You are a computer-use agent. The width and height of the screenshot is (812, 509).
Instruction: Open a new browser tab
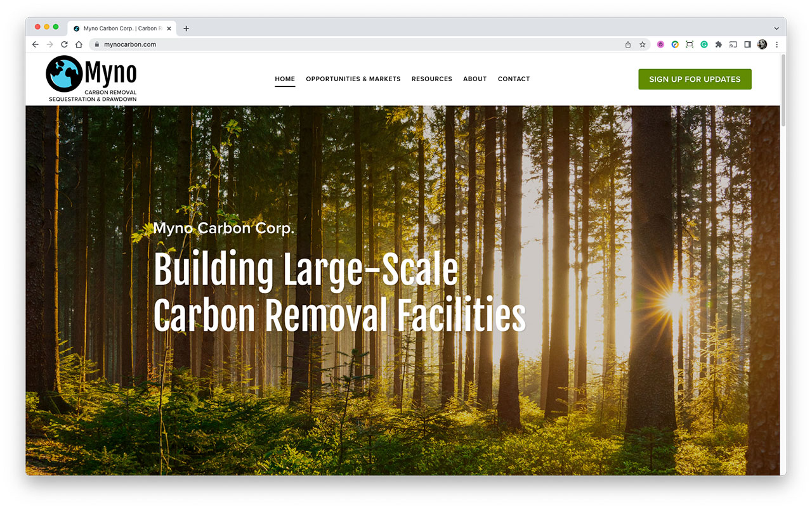[x=186, y=29]
